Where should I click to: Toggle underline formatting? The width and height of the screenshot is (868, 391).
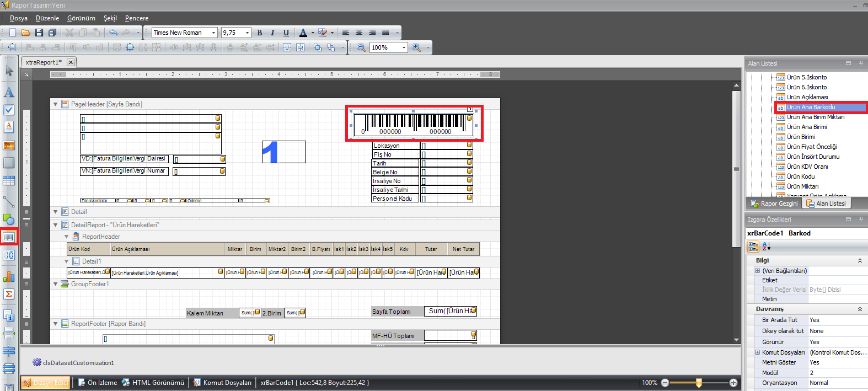coord(286,33)
